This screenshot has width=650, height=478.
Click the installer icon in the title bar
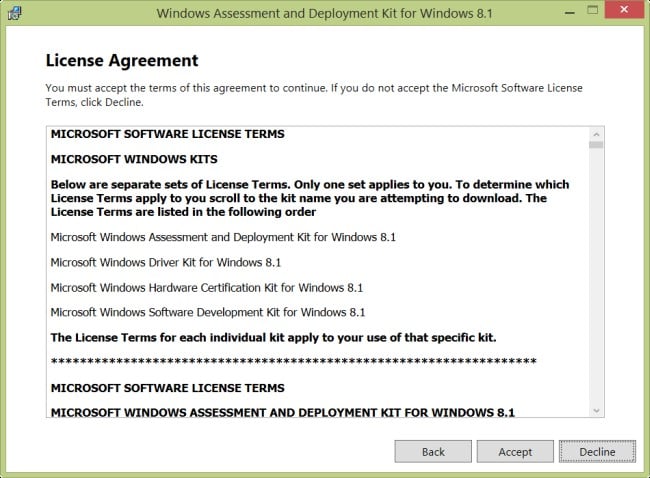point(15,13)
